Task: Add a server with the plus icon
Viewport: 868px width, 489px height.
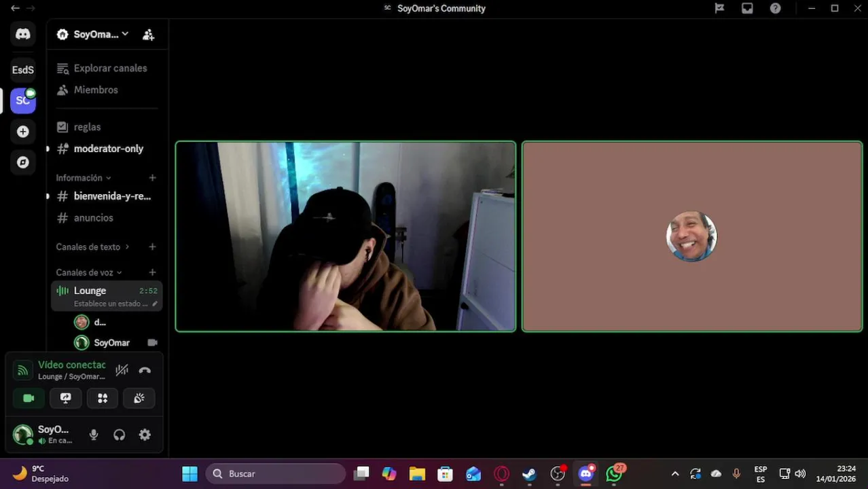Action: point(22,132)
